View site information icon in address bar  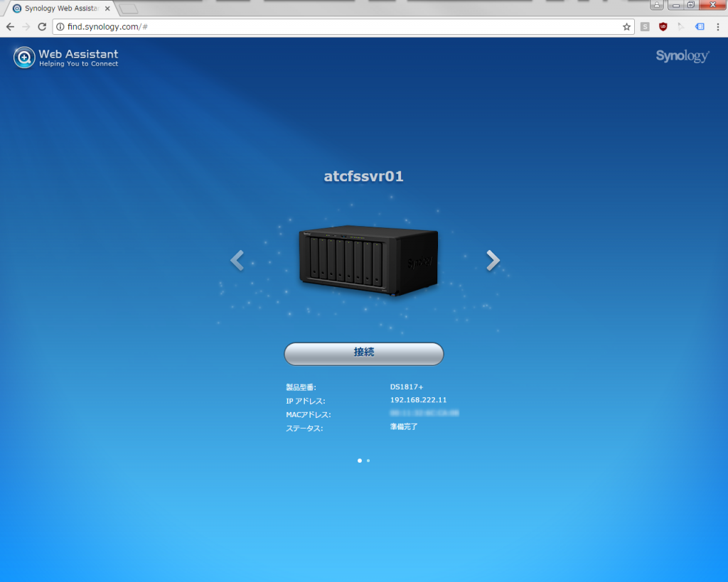[x=60, y=27]
